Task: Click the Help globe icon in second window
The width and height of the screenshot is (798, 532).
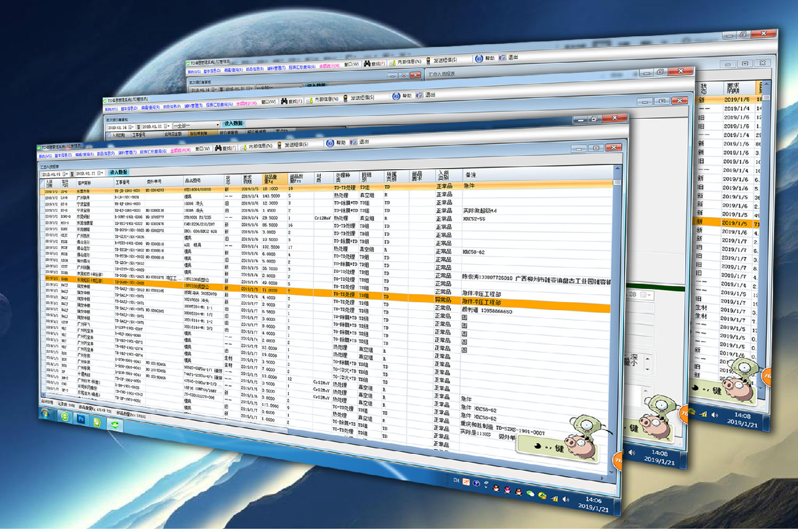Action: point(396,96)
